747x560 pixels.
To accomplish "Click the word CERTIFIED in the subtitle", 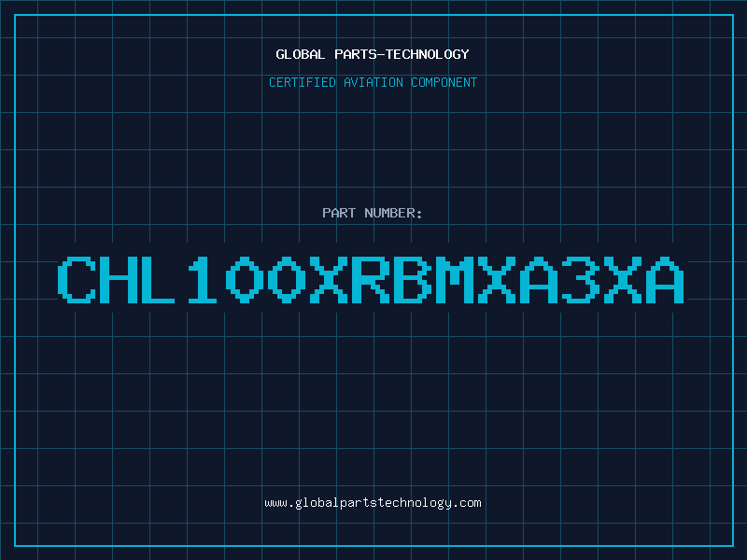I will (303, 82).
